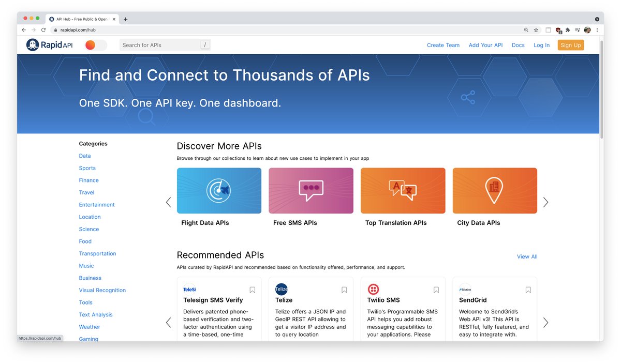Click the Sign Up button

[571, 45]
